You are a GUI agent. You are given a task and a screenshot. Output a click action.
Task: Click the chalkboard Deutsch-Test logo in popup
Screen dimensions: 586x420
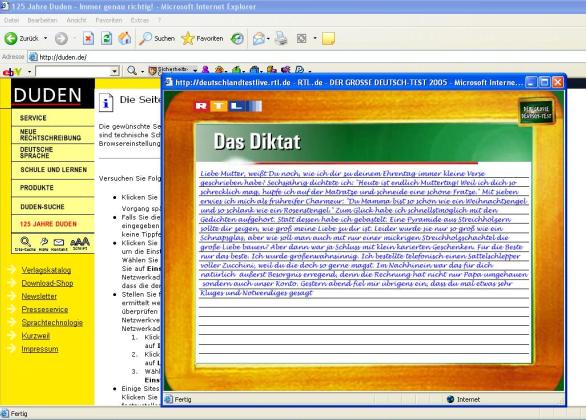coord(537,112)
